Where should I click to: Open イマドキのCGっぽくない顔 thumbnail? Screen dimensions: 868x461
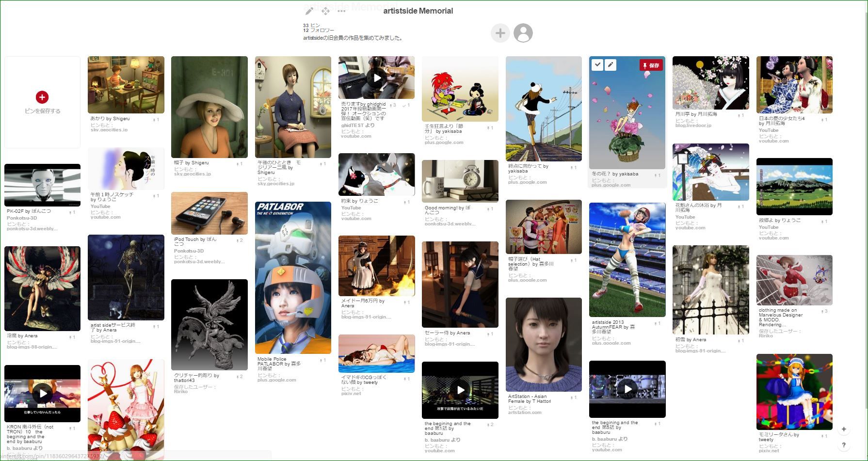coord(377,354)
